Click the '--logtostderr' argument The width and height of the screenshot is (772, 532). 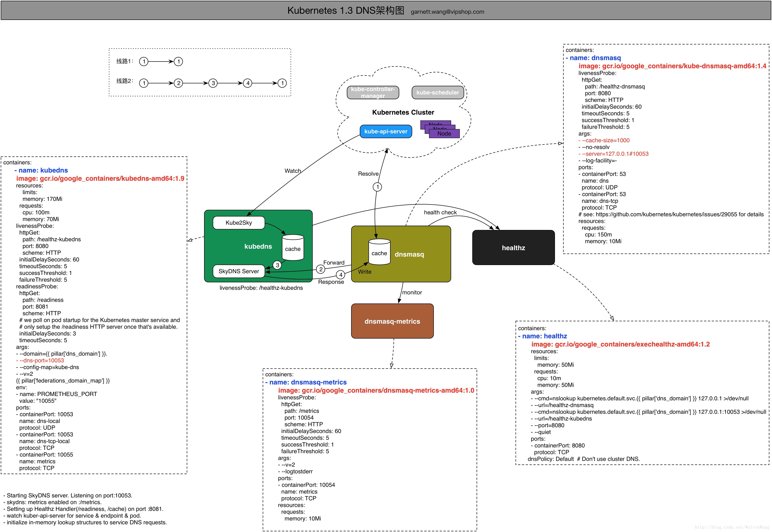pos(295,471)
